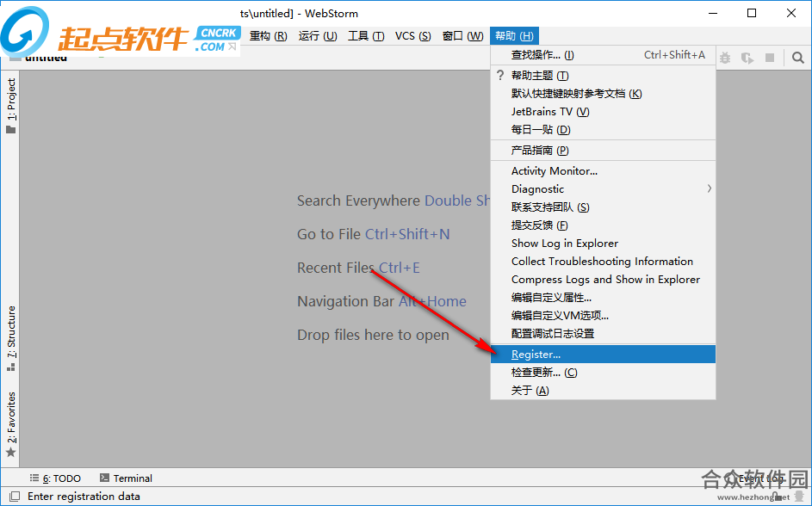Open the 窗口 (W) menu

(462, 35)
